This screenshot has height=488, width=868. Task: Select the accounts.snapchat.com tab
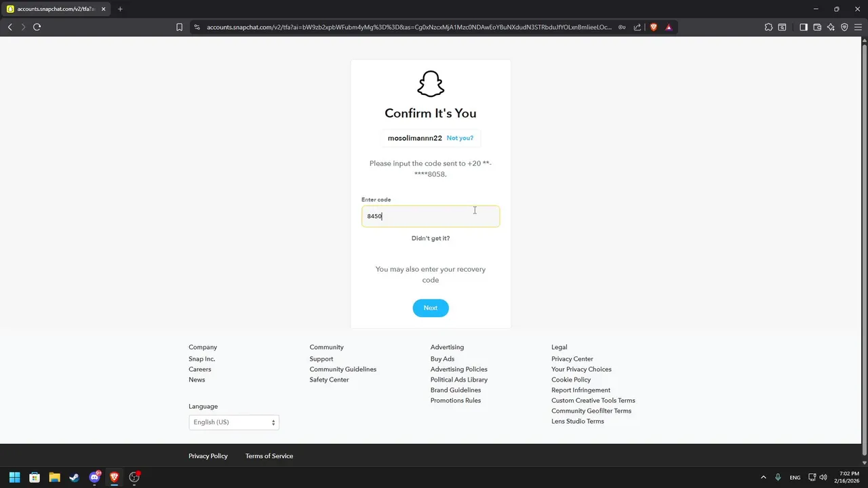coord(56,9)
